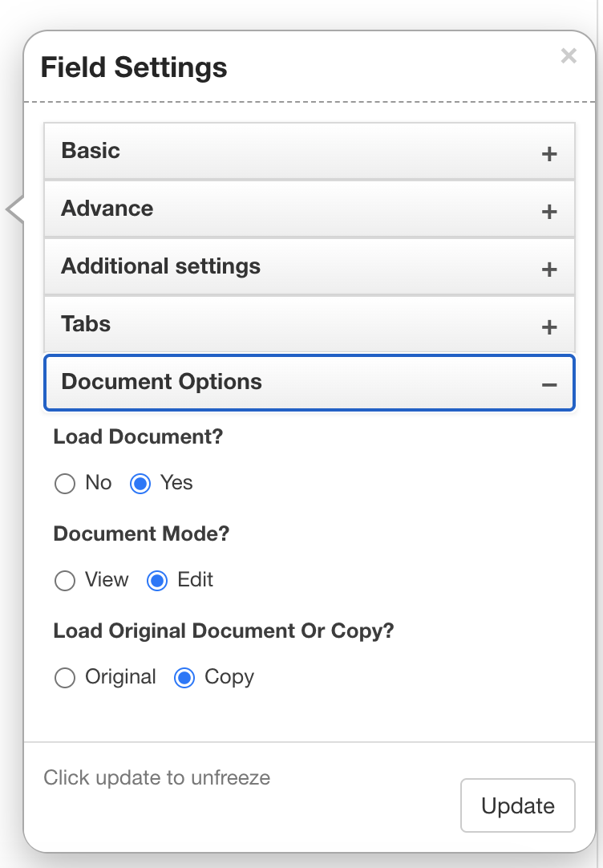Choose View document mode
603x868 pixels.
click(x=65, y=581)
